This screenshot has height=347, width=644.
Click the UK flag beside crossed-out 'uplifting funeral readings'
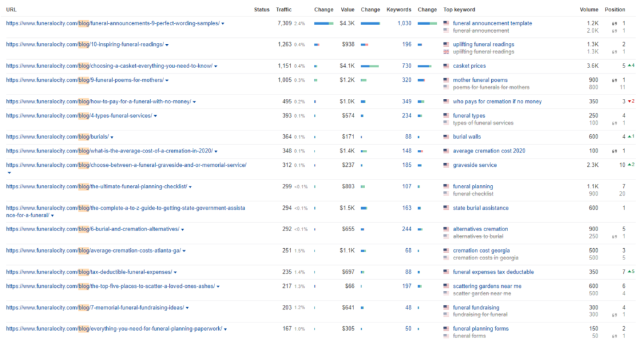[446, 52]
